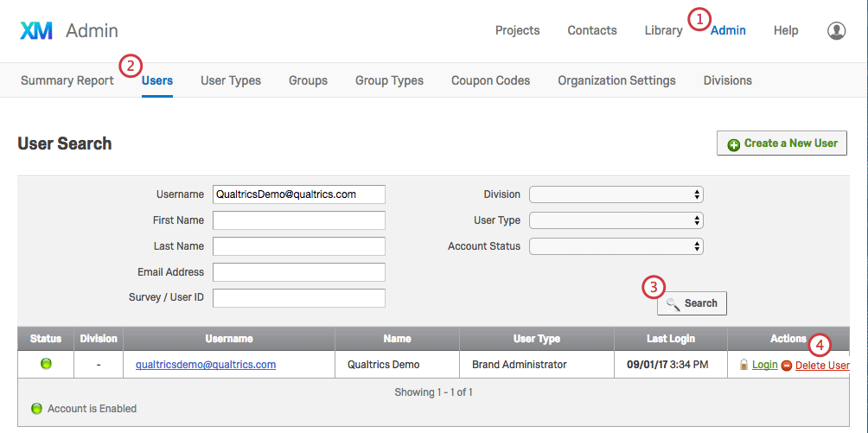Switch to the User Types tab
This screenshot has width=868, height=433.
click(x=231, y=81)
